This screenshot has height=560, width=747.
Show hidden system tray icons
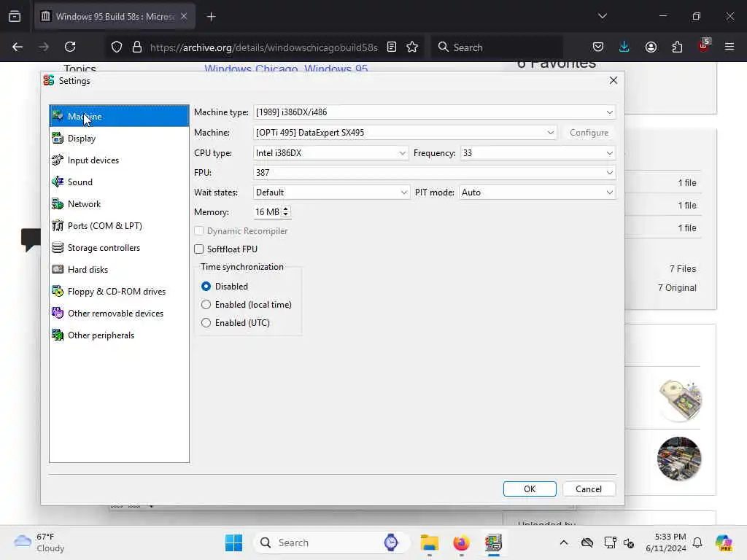(x=564, y=542)
